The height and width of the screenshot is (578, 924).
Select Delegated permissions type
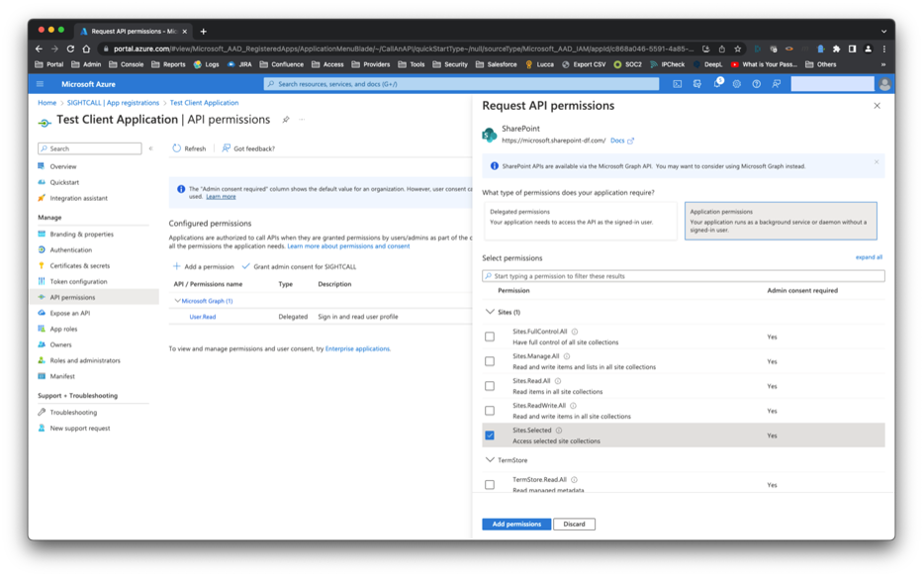tap(581, 221)
